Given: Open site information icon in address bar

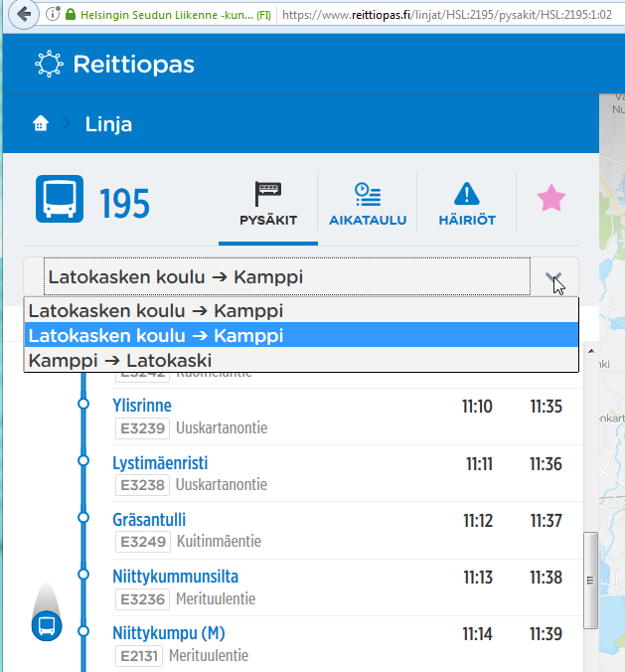Looking at the screenshot, I should tap(53, 15).
